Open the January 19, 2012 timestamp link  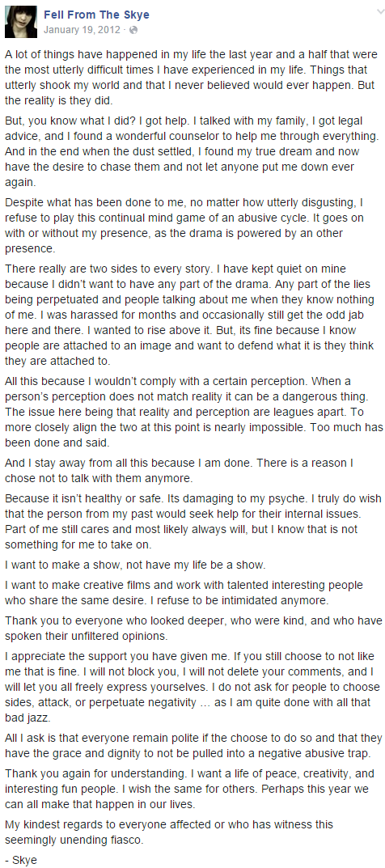coord(82,29)
